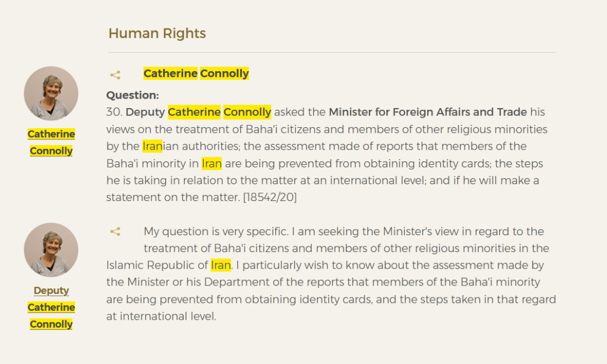The width and height of the screenshot is (607, 364).
Task: Click the phrase 'at international level.' at paragraph end
Action: pos(161,316)
